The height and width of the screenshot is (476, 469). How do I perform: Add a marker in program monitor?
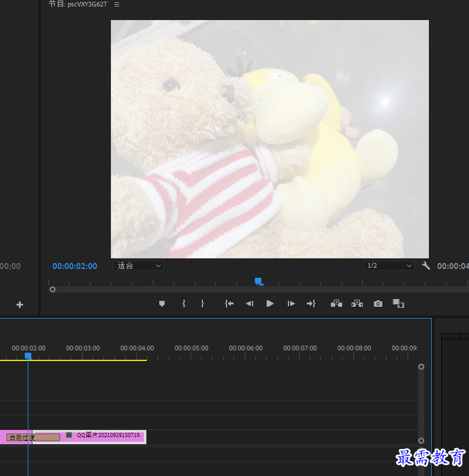(162, 304)
